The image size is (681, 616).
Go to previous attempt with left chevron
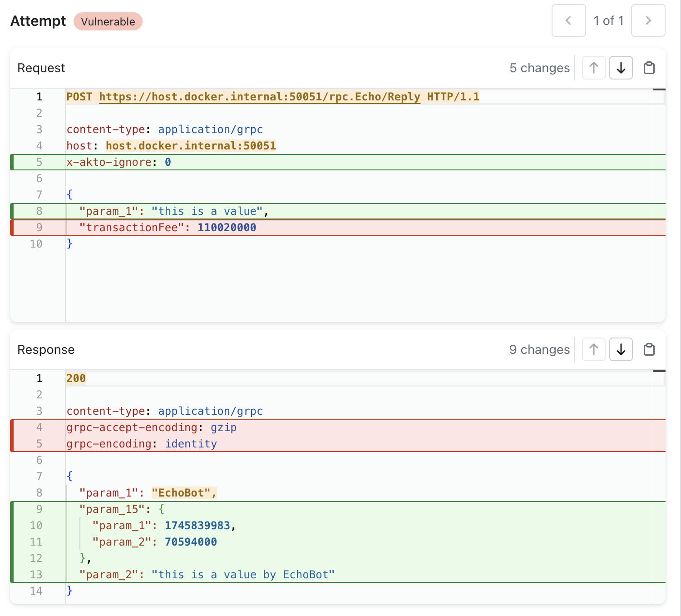pyautogui.click(x=568, y=20)
